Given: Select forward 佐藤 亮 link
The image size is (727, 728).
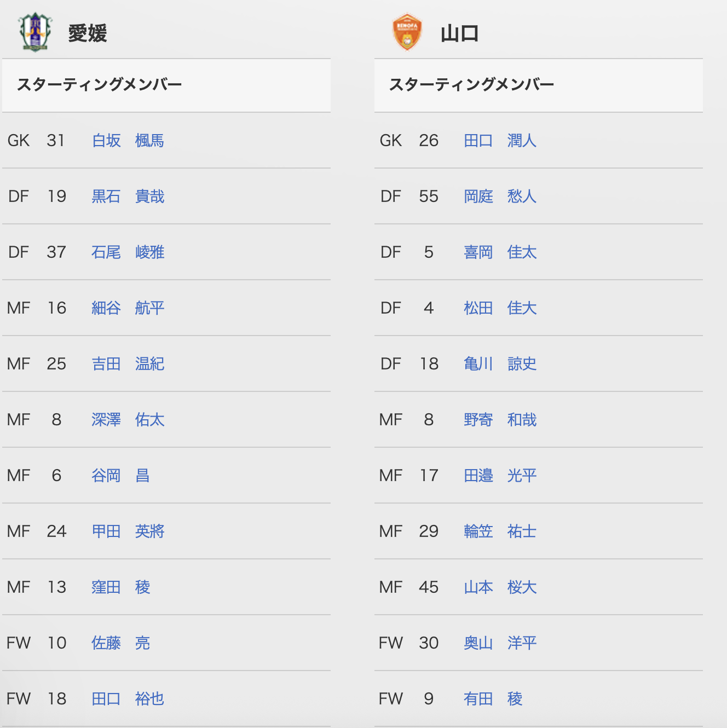Looking at the screenshot, I should tap(120, 643).
